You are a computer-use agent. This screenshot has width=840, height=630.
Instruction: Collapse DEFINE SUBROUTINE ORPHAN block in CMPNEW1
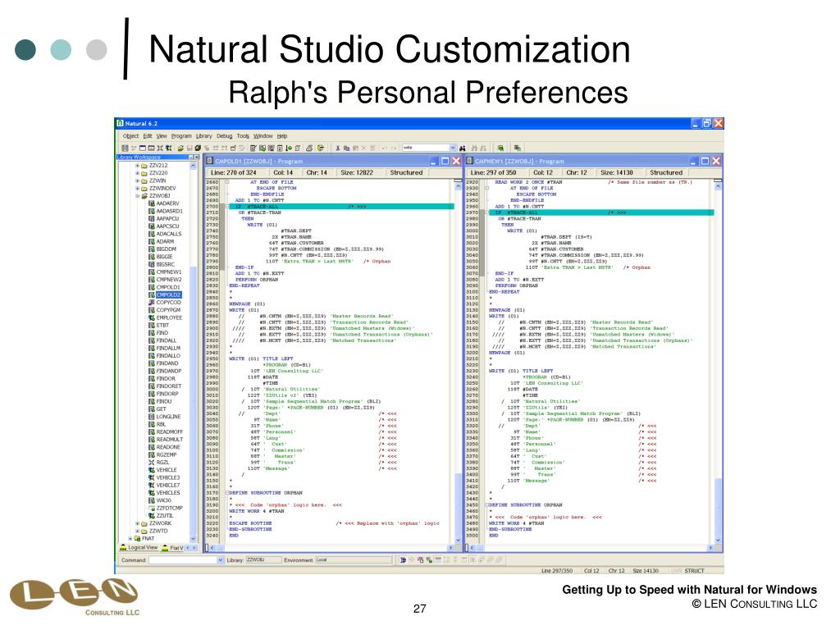[x=487, y=504]
